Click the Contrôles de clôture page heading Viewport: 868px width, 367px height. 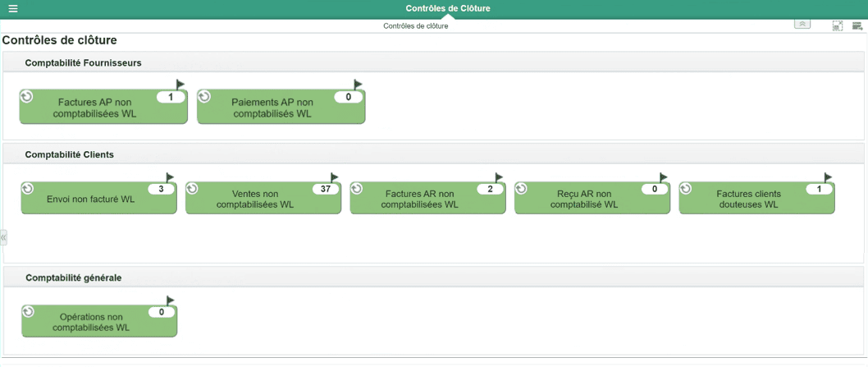pyautogui.click(x=59, y=40)
